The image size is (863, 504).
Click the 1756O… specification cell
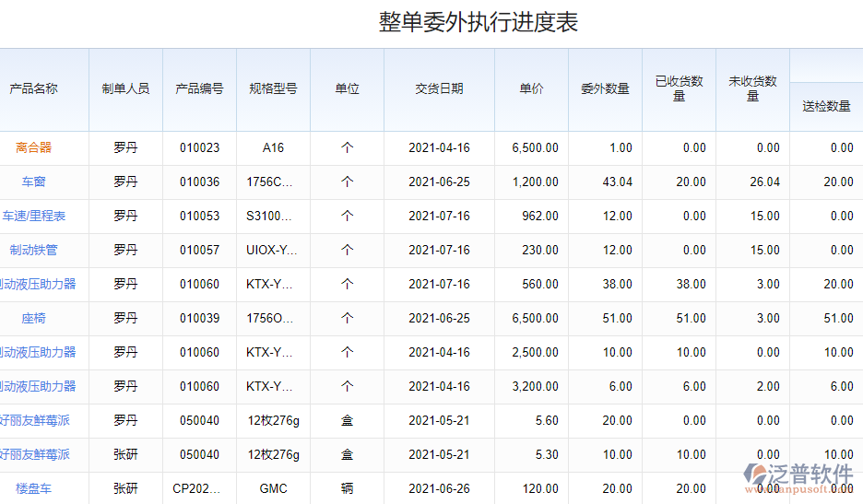pyautogui.click(x=269, y=318)
